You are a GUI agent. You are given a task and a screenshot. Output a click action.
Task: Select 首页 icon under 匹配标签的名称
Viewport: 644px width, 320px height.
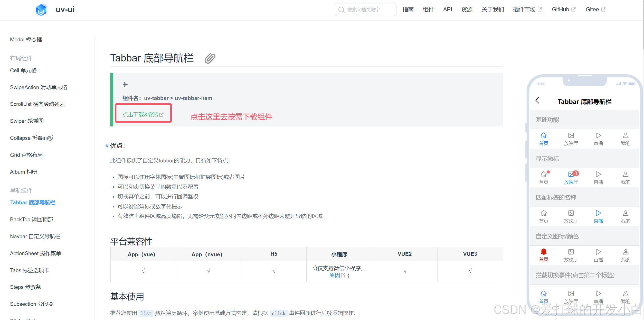click(x=544, y=213)
